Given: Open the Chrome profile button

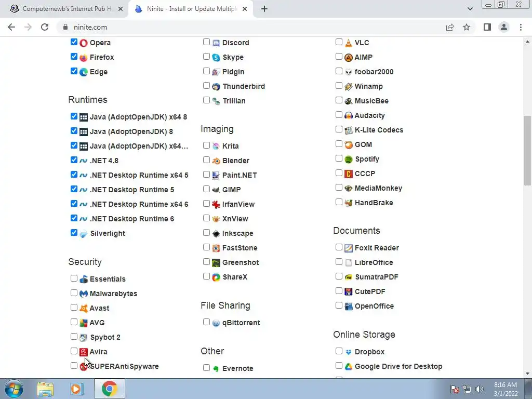Looking at the screenshot, I should 504,27.
